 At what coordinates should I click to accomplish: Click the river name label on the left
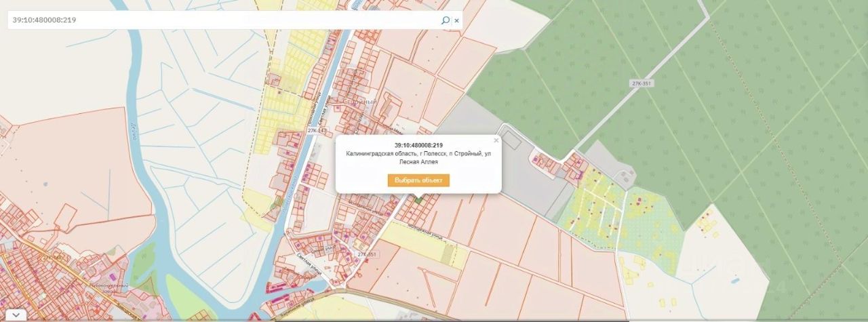click(x=133, y=131)
